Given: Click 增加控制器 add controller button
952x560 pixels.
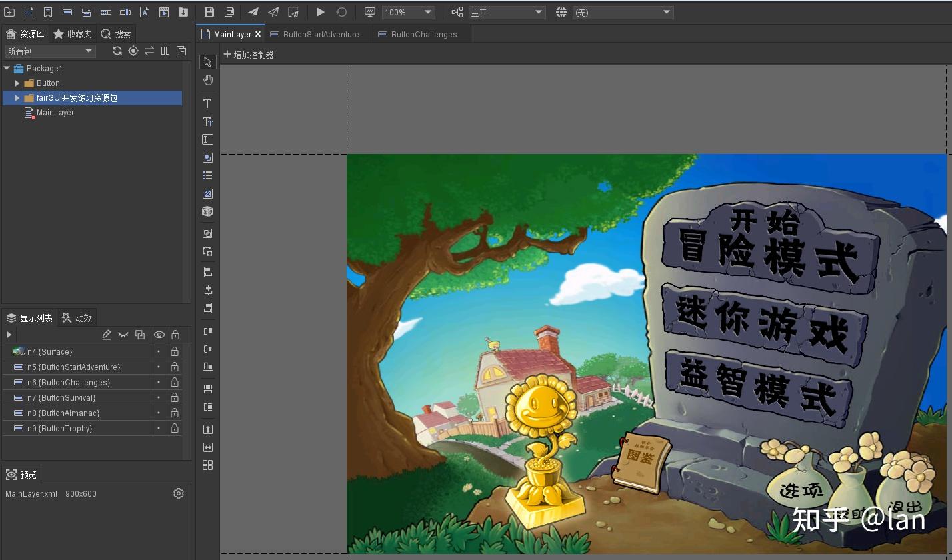Looking at the screenshot, I should point(248,55).
